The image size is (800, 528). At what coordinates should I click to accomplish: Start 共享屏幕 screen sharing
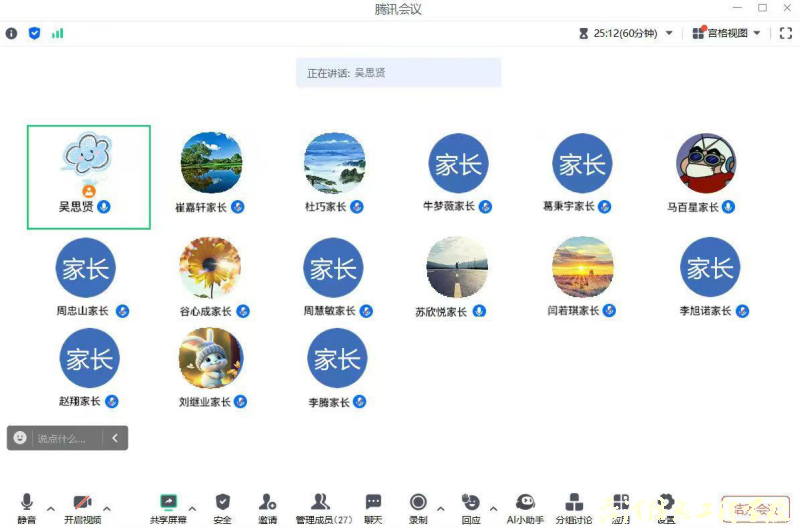168,508
